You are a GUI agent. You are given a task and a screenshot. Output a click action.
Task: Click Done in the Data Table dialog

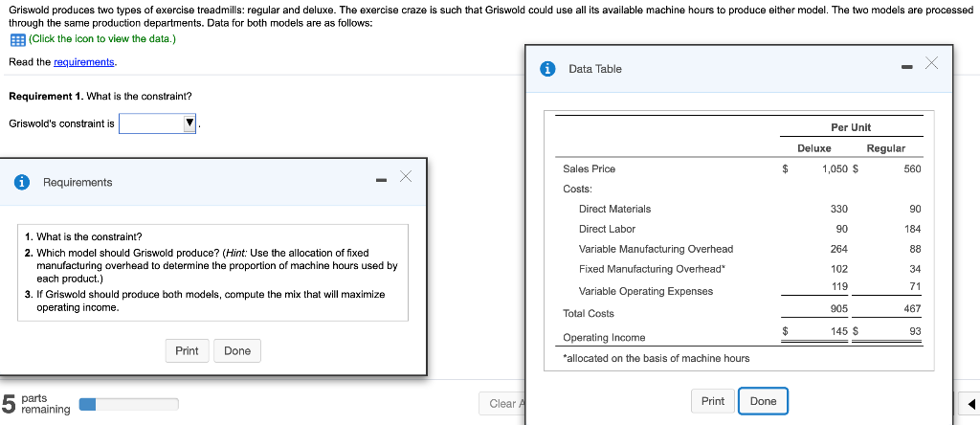763,401
